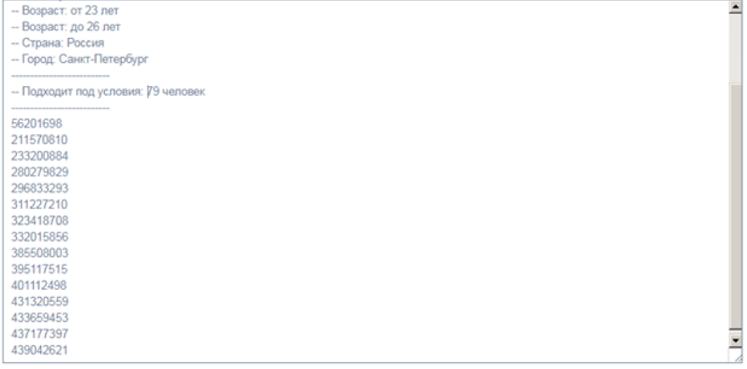Click on ID 439042621
The width and height of the screenshot is (747, 369).
40,350
